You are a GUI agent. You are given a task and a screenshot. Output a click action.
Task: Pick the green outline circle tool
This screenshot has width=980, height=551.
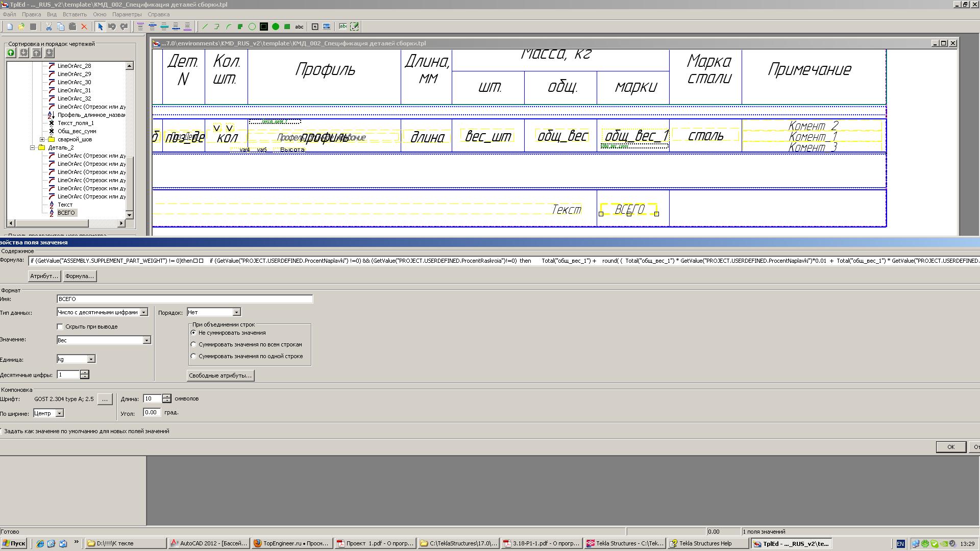tap(252, 27)
